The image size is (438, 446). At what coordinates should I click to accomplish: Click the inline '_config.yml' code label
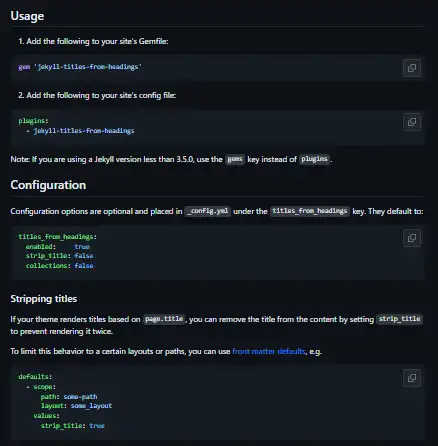[207, 211]
